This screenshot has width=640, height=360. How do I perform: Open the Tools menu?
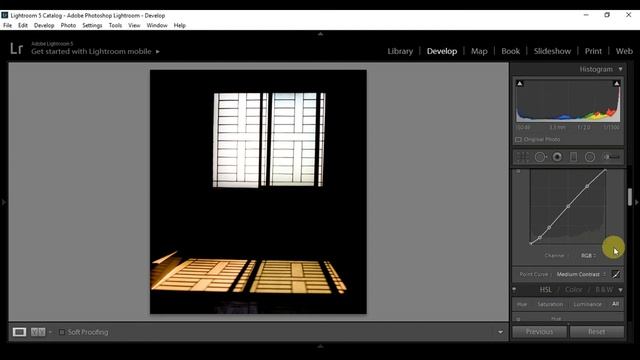click(115, 25)
